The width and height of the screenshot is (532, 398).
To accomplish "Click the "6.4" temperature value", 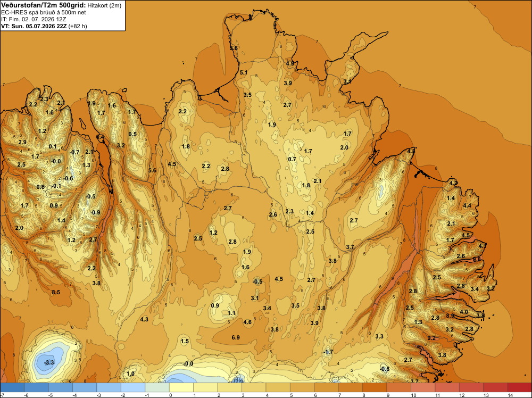I will [x=101, y=137].
